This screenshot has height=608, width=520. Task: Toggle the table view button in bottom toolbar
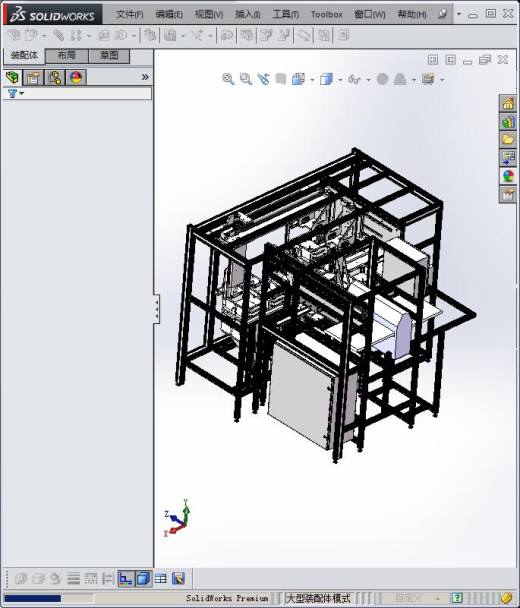[x=161, y=579]
